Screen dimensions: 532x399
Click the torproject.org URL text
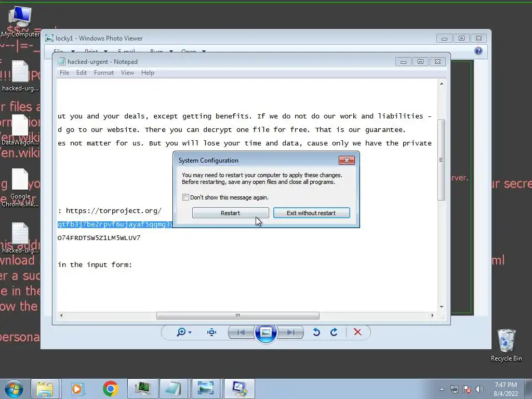(114, 211)
